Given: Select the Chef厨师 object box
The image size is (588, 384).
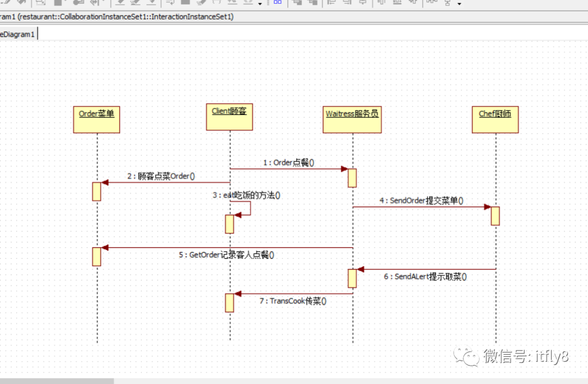Looking at the screenshot, I should (495, 120).
